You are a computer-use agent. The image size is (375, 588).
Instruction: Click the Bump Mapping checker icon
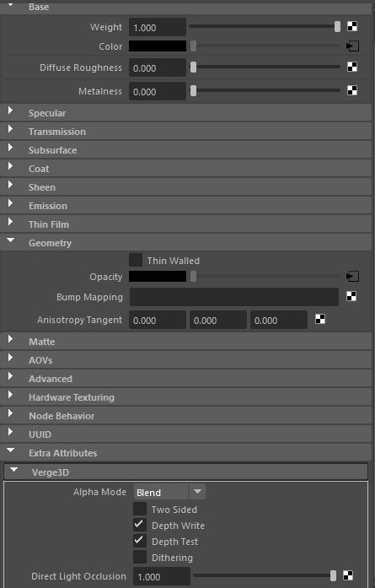pyautogui.click(x=351, y=296)
